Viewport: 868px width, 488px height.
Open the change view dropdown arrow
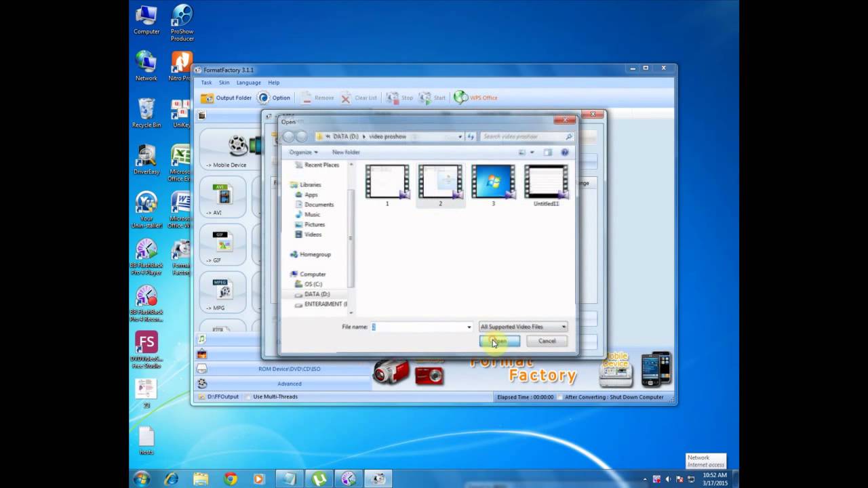point(532,152)
